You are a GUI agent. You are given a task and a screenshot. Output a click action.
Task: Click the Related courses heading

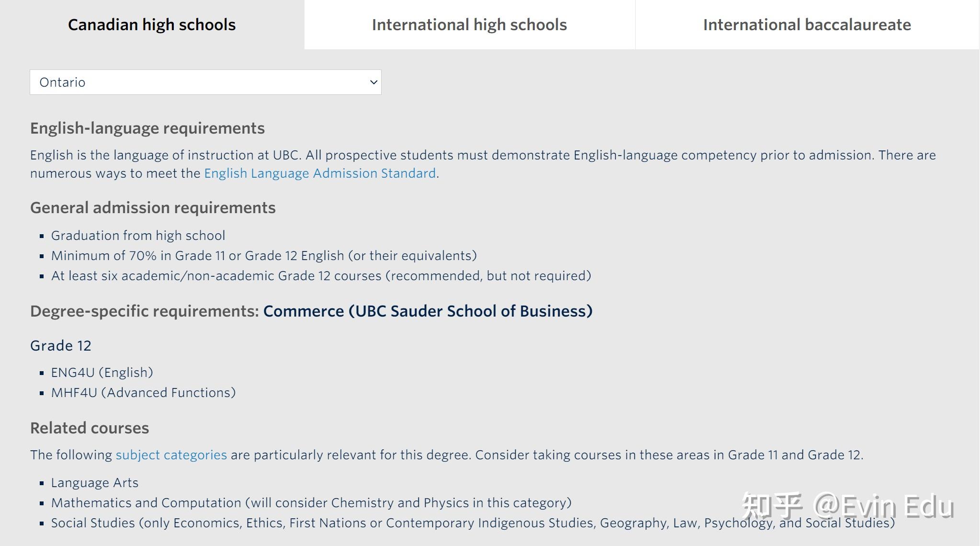tap(90, 428)
